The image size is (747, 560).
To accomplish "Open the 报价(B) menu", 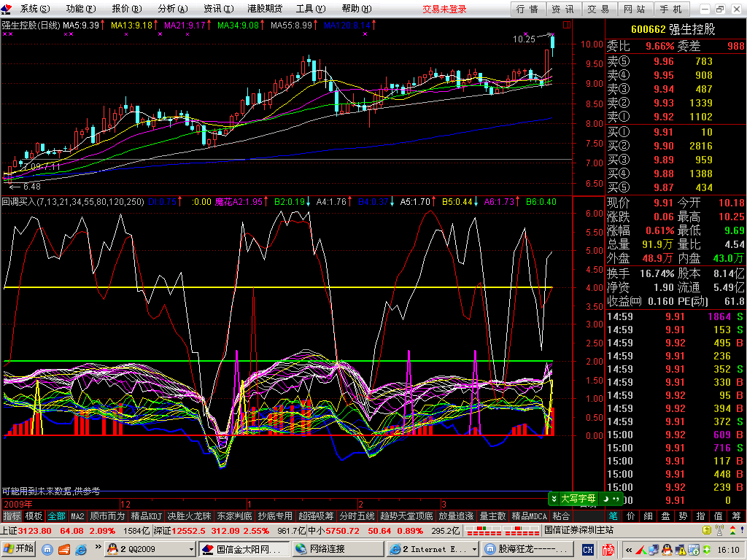I will coord(127,9).
